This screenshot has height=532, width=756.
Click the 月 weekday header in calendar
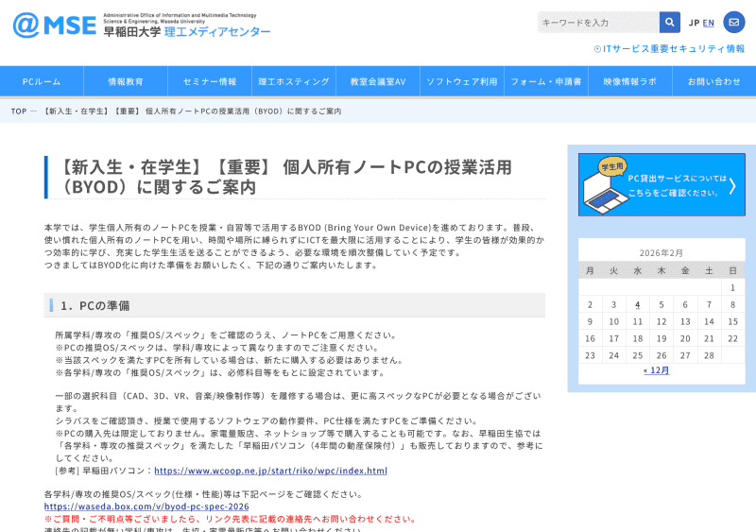(590, 270)
